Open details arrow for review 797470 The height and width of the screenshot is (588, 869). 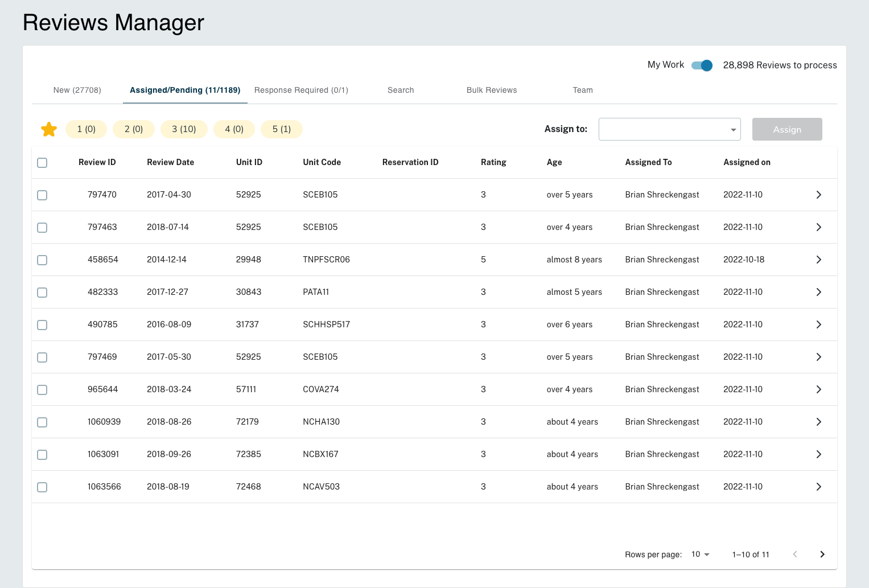click(818, 195)
